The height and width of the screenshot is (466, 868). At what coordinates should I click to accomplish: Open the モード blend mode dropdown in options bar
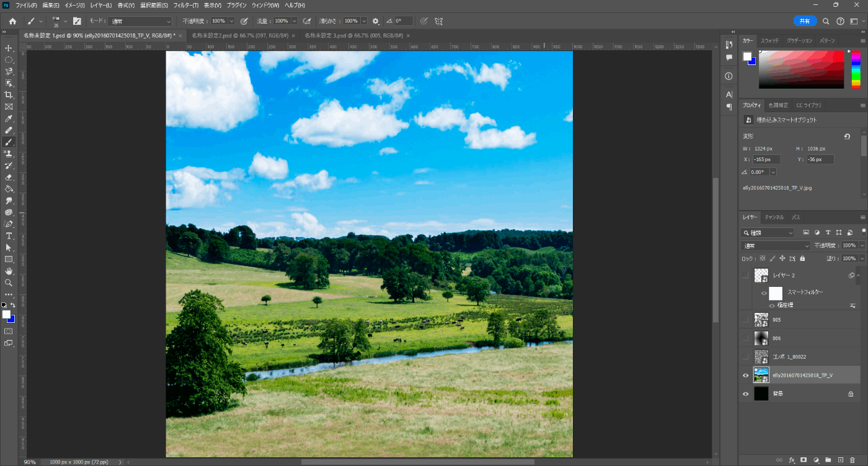141,21
